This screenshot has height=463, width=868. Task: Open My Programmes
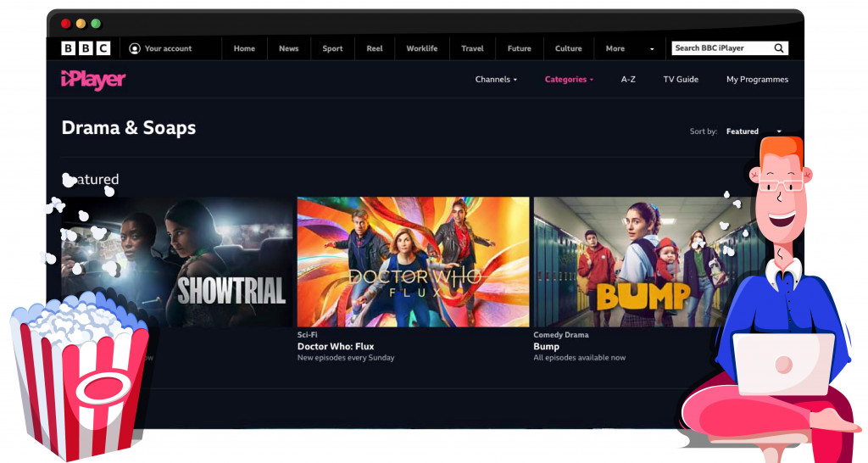(757, 80)
